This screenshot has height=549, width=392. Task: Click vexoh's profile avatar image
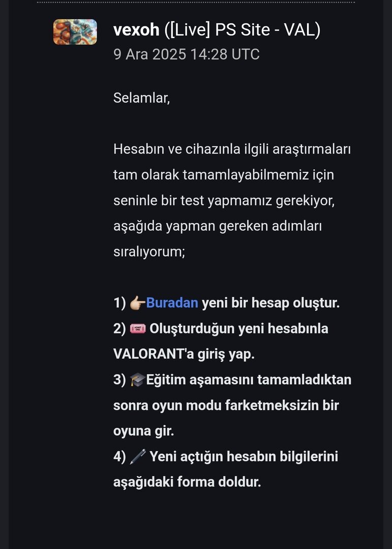coord(75,32)
